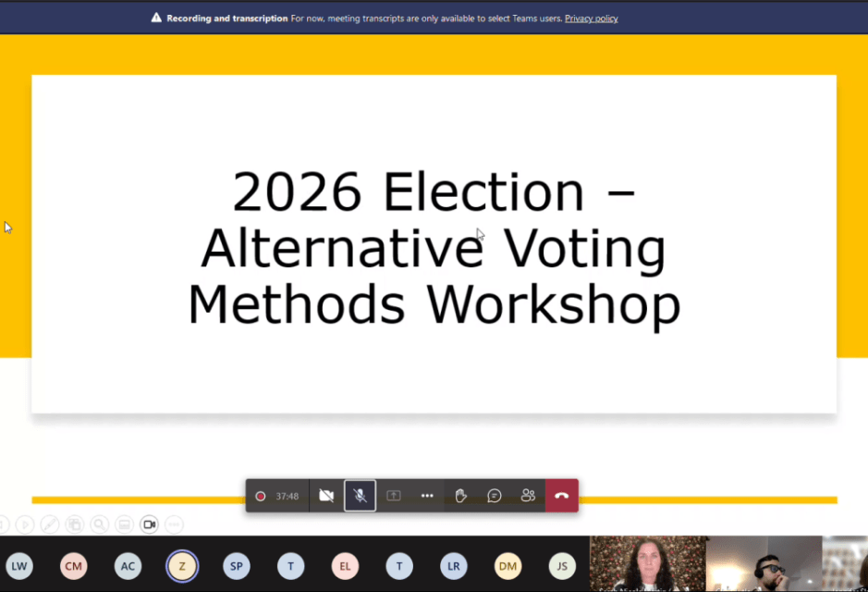Click the video thumbnail of man with headphones
This screenshot has height=592, width=868.
(763, 563)
